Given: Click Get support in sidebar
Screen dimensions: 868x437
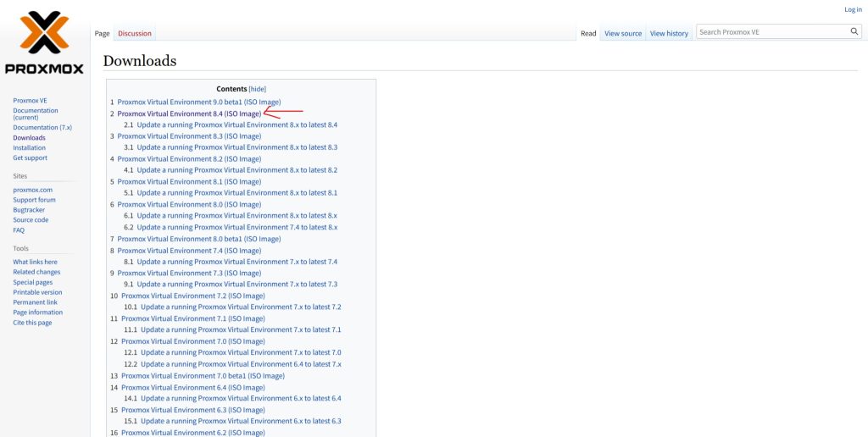Looking at the screenshot, I should pyautogui.click(x=30, y=158).
